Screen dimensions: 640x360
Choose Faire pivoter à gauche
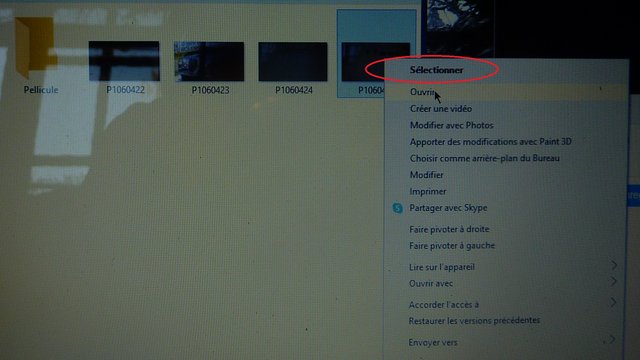[452, 246]
